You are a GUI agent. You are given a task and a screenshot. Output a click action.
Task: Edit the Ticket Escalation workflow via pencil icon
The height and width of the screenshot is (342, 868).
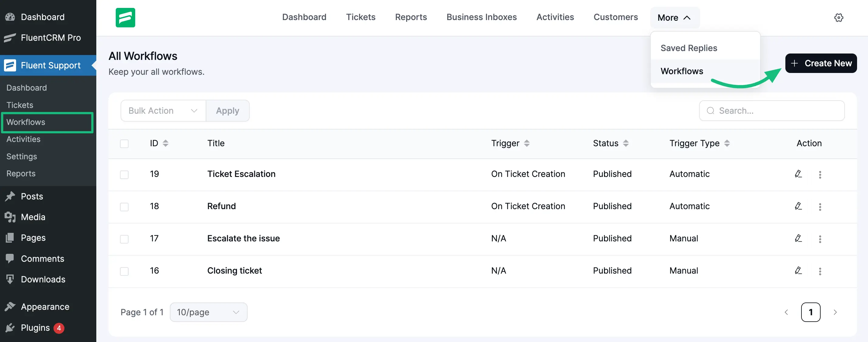[798, 174]
